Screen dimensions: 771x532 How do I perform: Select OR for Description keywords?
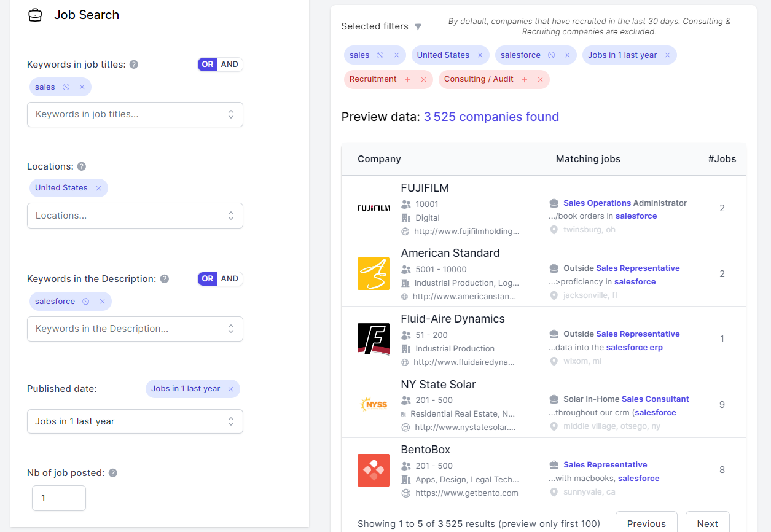208,279
